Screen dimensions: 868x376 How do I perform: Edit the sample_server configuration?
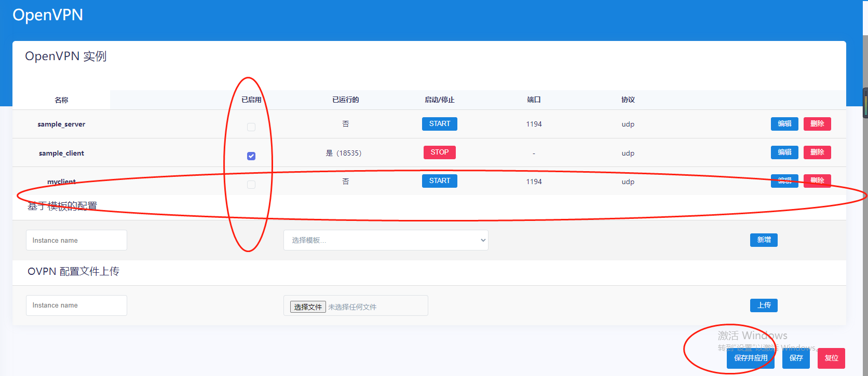click(x=784, y=124)
